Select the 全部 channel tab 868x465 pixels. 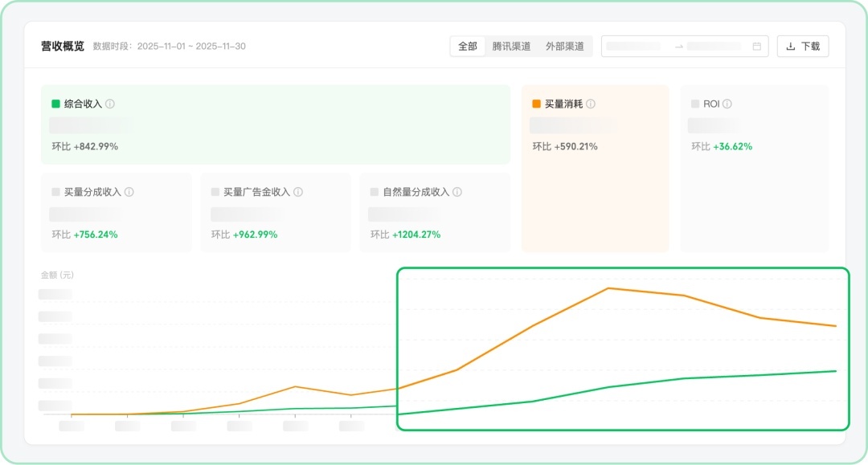(468, 47)
